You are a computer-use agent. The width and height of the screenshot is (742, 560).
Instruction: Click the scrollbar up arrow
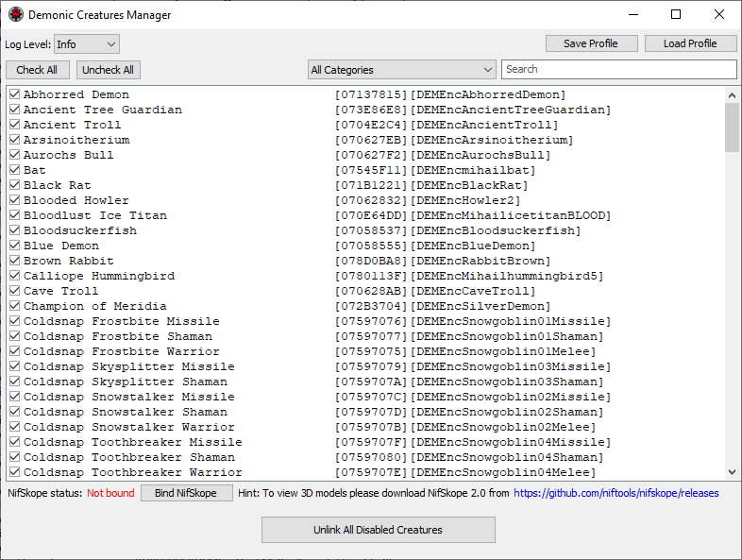click(732, 94)
